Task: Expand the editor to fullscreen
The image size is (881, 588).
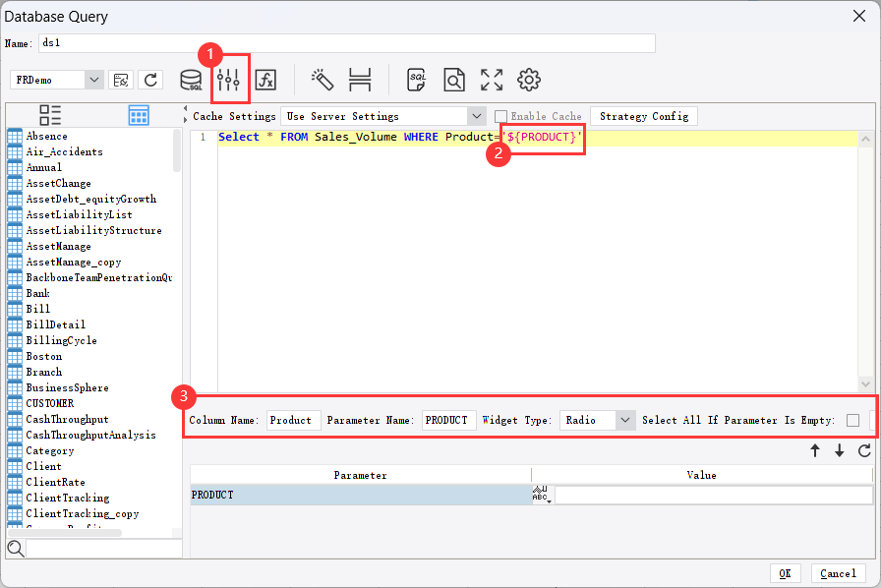Action: pyautogui.click(x=491, y=80)
